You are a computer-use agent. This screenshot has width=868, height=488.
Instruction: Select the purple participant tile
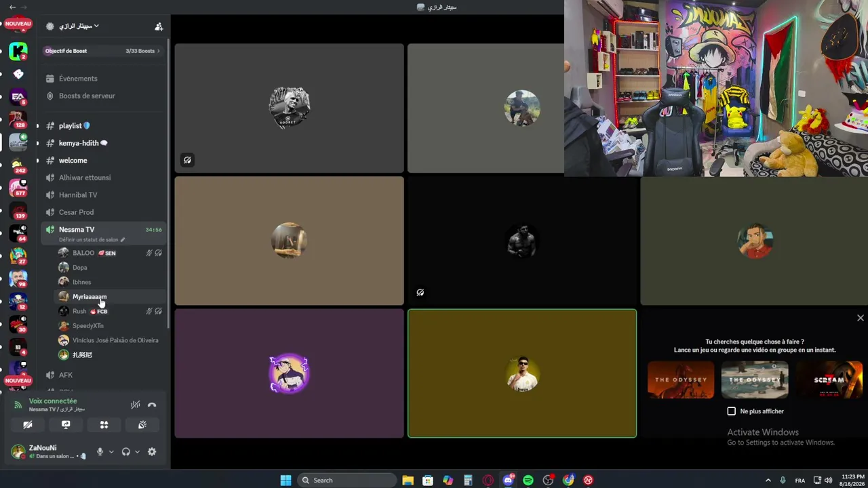[290, 373]
